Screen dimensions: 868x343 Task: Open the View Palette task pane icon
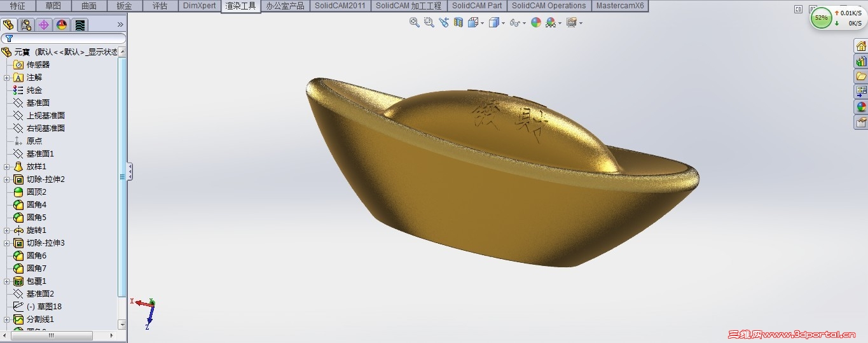pos(861,92)
